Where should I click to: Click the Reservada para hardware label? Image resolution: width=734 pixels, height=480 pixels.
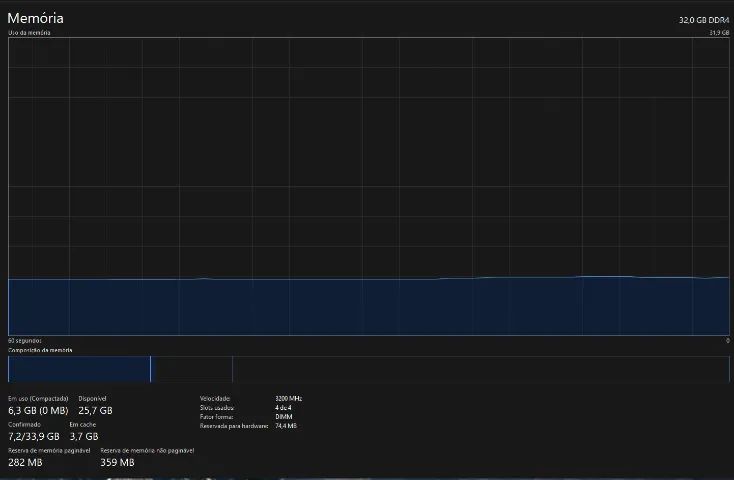pyautogui.click(x=234, y=426)
